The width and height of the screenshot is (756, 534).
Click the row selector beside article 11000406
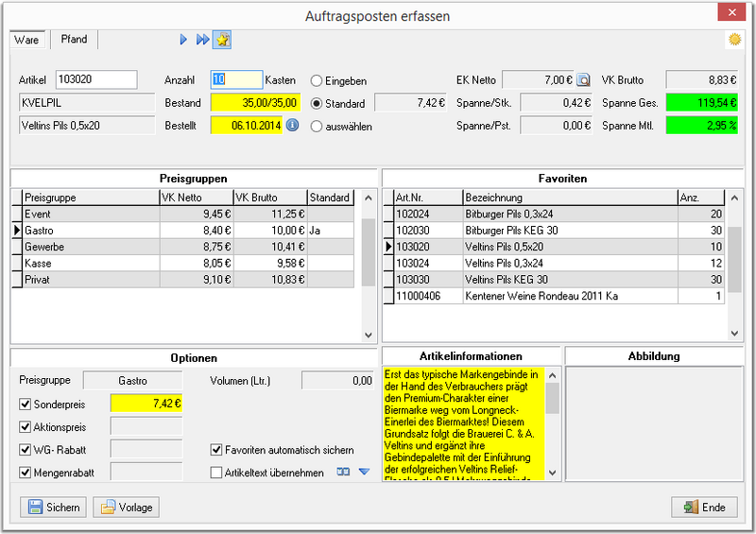388,296
